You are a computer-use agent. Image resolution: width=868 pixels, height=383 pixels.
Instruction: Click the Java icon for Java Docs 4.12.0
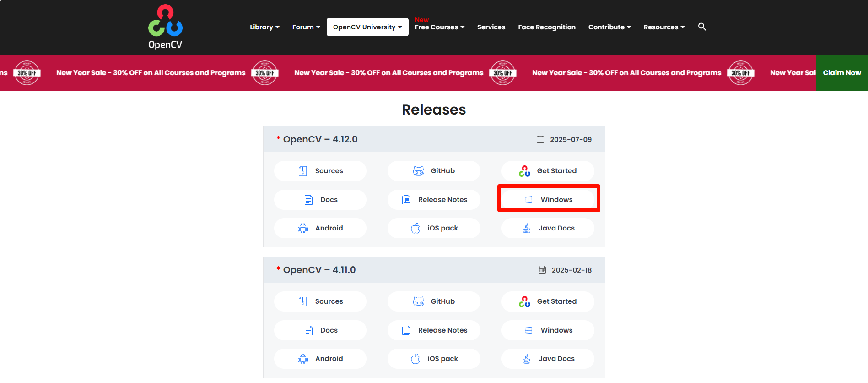coord(527,228)
